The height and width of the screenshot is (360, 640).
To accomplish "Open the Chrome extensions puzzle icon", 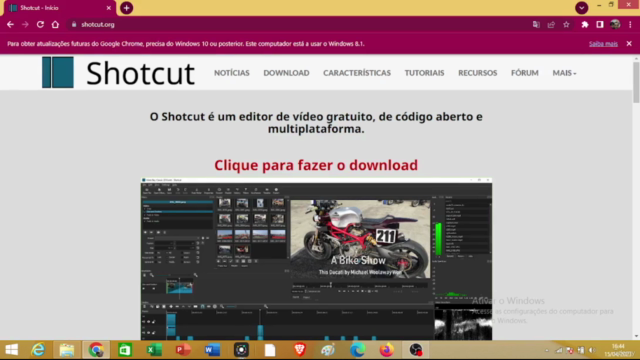I will (x=584, y=24).
